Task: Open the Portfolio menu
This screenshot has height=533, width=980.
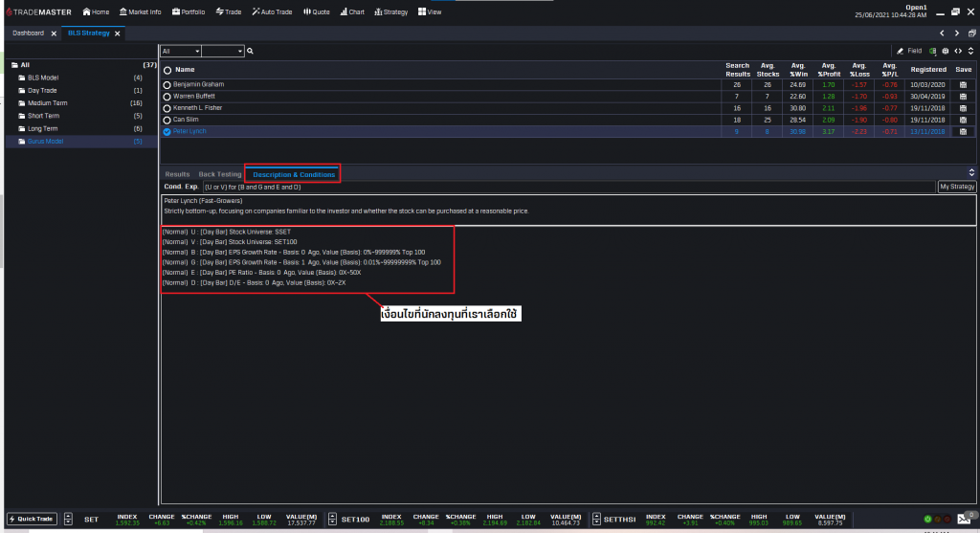Action: [x=189, y=11]
